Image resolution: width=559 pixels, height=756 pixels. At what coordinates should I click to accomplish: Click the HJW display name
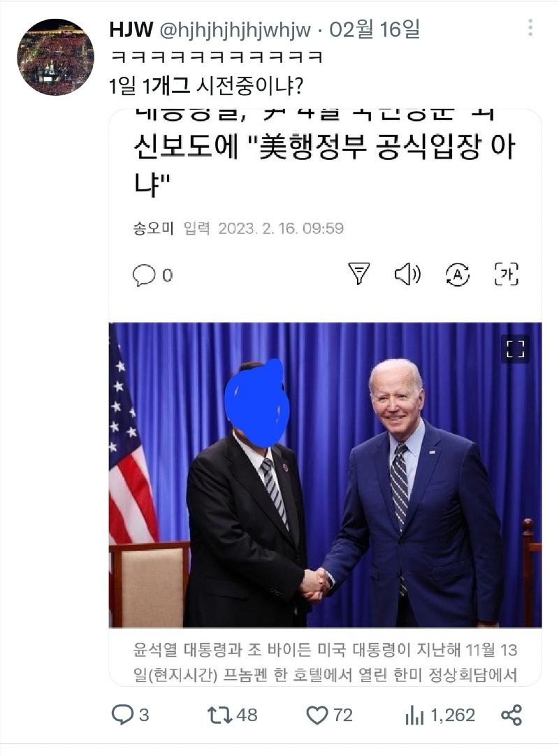click(131, 30)
